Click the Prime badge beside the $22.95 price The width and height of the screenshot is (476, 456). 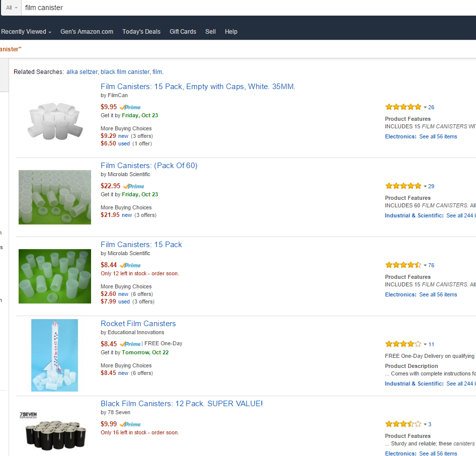point(134,186)
